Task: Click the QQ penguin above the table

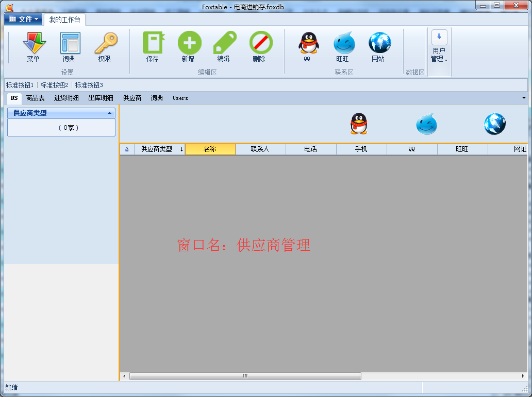Action: pos(359,124)
